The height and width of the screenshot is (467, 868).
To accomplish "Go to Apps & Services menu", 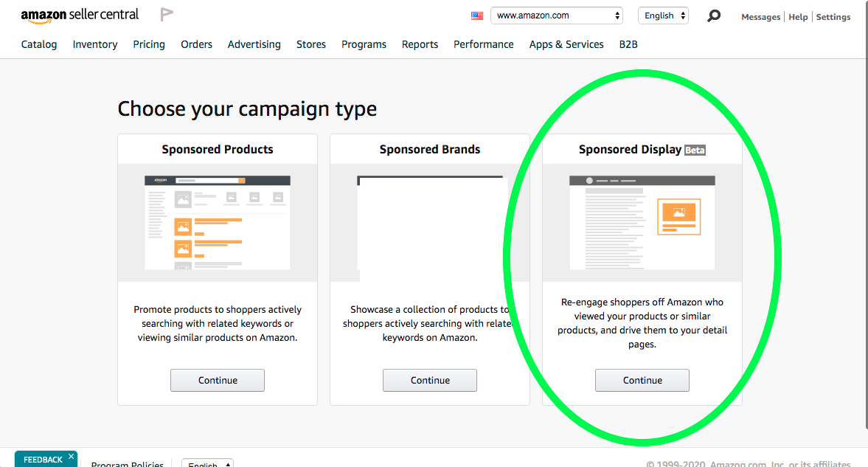I will [x=566, y=44].
